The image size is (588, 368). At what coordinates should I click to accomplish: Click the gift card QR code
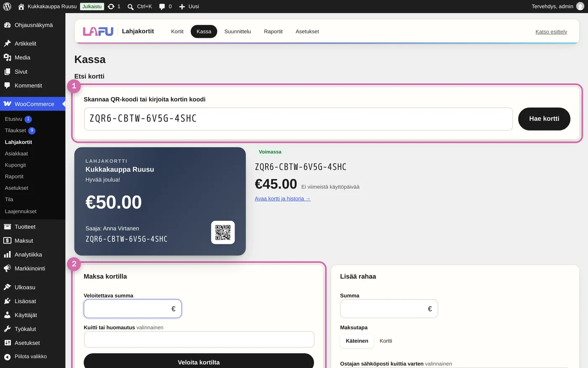pyautogui.click(x=223, y=232)
